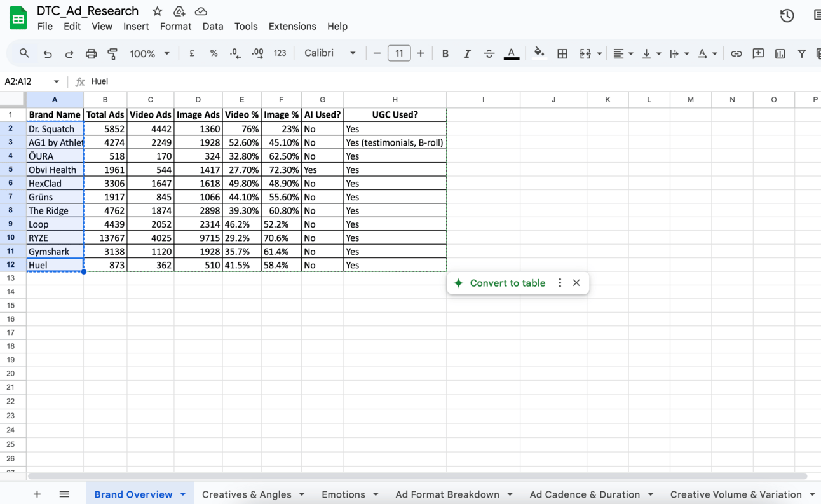821x504 pixels.
Task: Print the spreadsheet
Action: pos(91,54)
